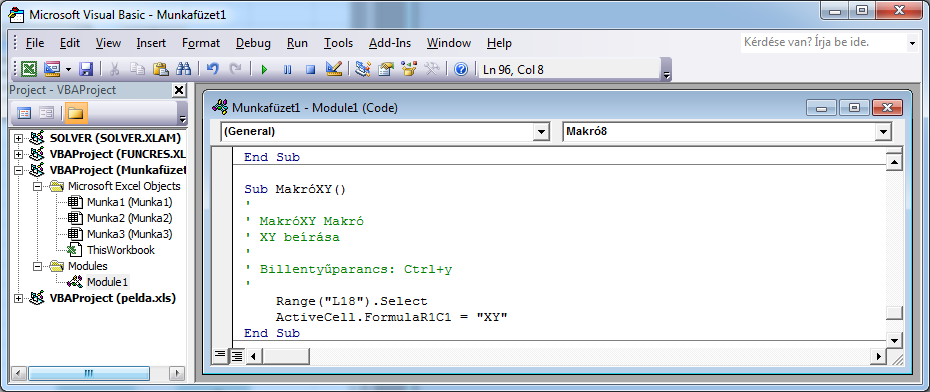Expand the SOLVER (SOLVER.XLAM) project node

point(18,138)
